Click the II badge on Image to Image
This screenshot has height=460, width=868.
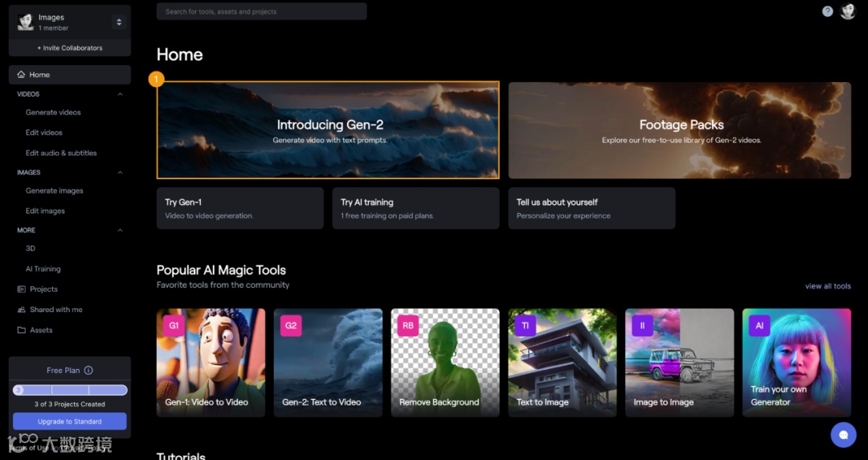click(642, 326)
